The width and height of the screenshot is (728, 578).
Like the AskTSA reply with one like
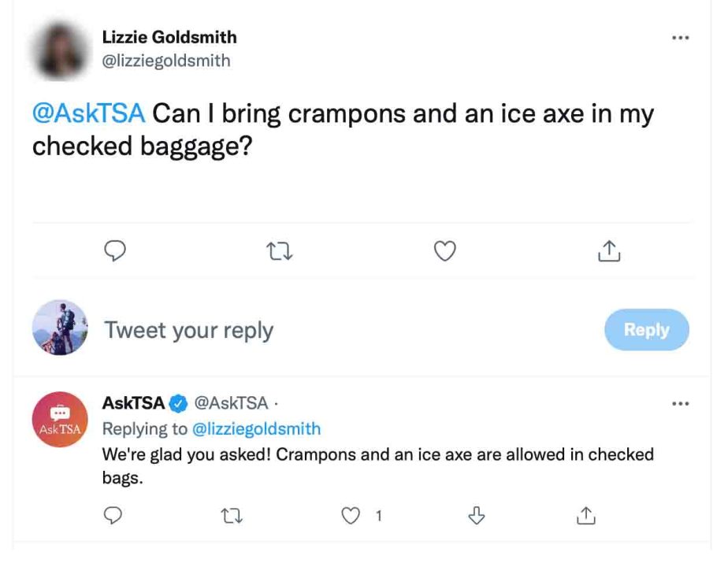(x=351, y=515)
